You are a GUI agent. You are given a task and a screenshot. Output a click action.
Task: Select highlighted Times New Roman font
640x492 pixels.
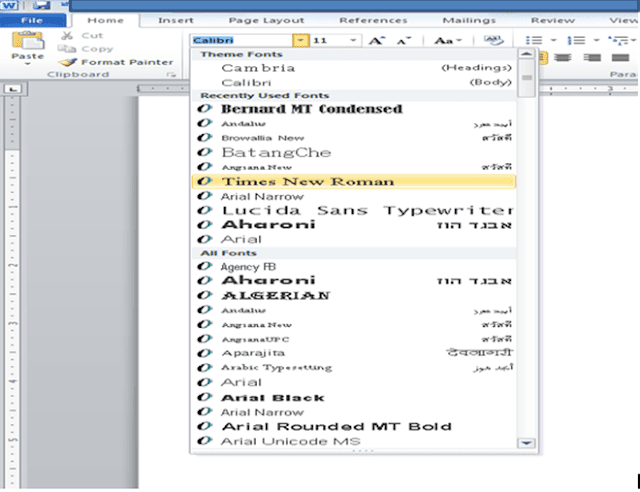point(353,182)
